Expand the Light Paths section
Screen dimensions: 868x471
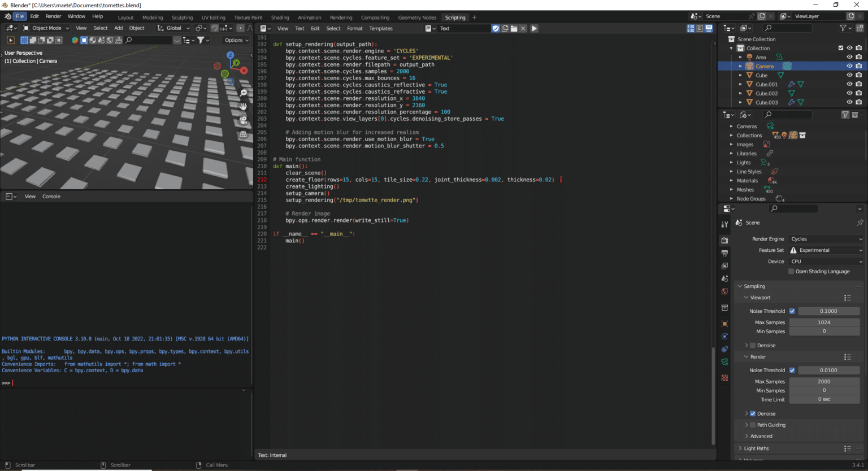(757, 448)
